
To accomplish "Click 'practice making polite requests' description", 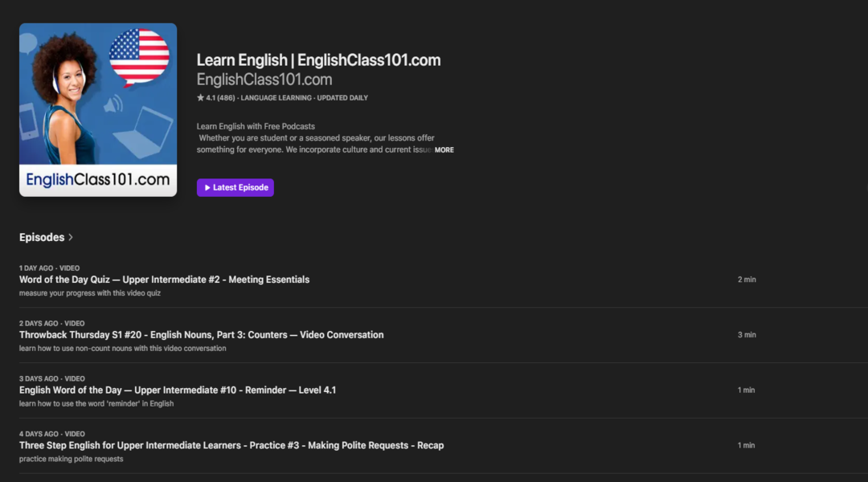I will [x=72, y=460].
